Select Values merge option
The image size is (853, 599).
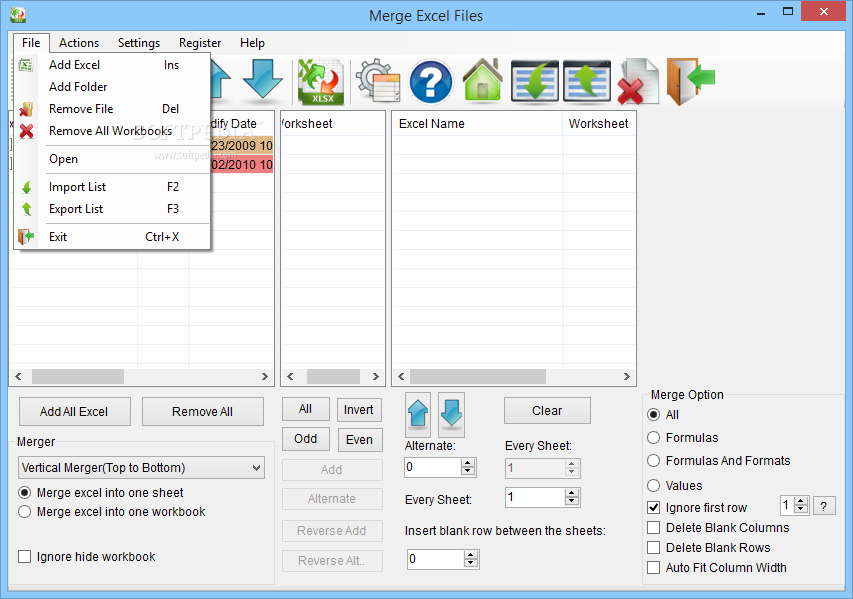654,485
